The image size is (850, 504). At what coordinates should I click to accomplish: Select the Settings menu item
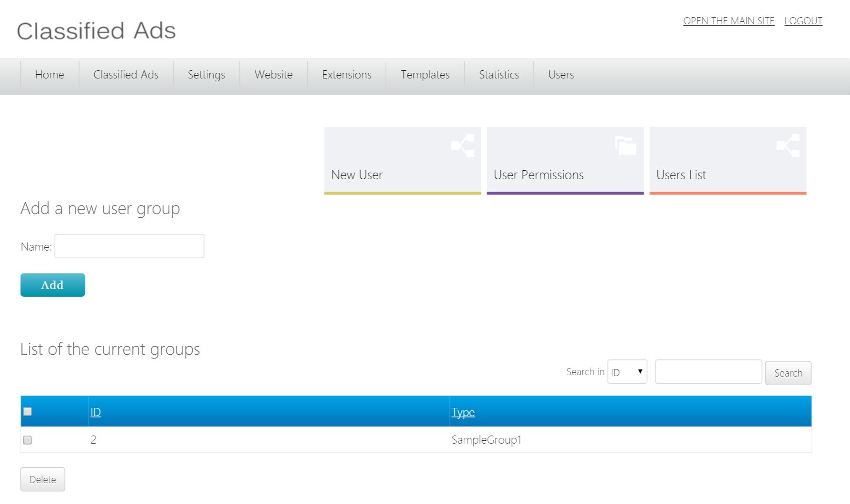206,75
